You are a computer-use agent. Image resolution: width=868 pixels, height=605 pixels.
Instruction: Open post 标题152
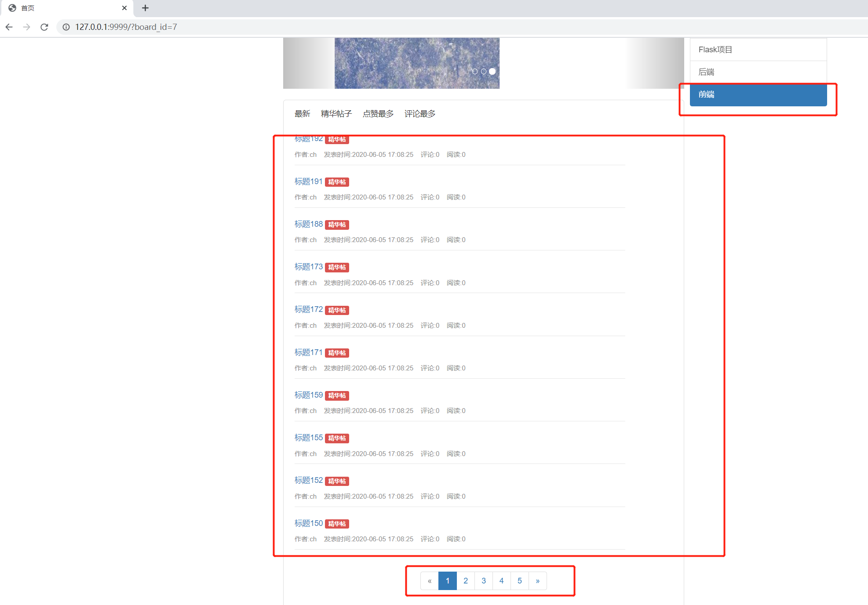point(308,480)
